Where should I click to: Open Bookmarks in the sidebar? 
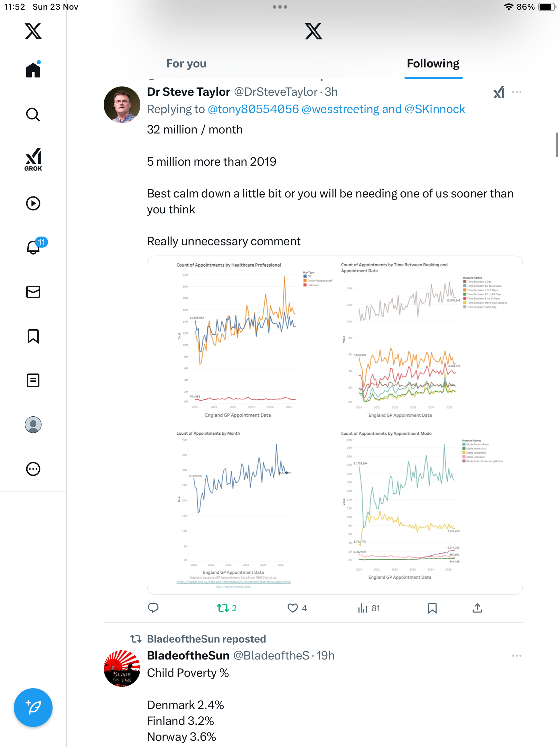click(33, 336)
